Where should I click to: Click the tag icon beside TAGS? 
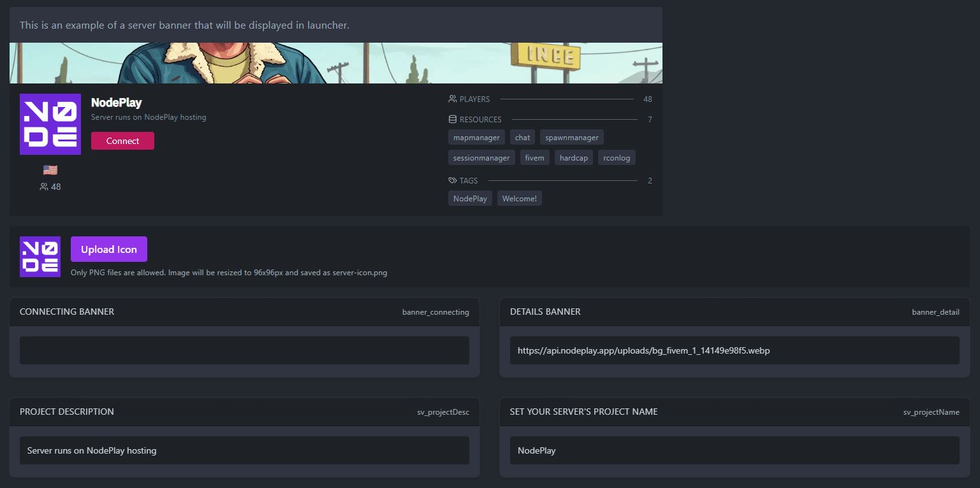pos(453,181)
